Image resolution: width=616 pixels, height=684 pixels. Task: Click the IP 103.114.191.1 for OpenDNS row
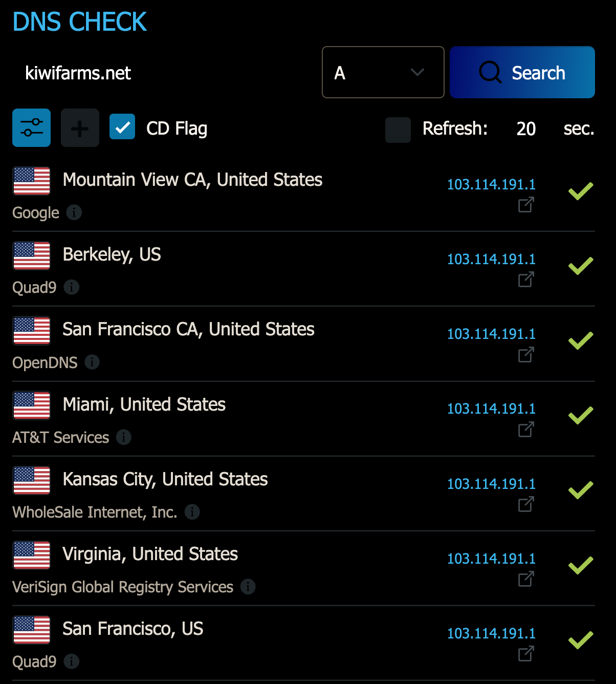pyautogui.click(x=491, y=334)
